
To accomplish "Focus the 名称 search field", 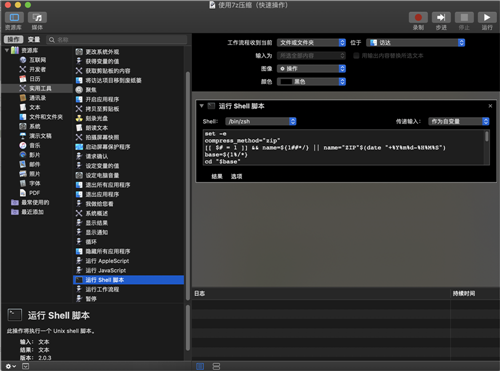I will point(117,40).
